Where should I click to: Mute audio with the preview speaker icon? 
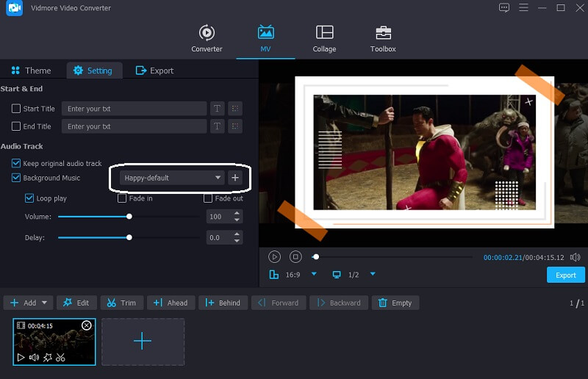point(575,257)
